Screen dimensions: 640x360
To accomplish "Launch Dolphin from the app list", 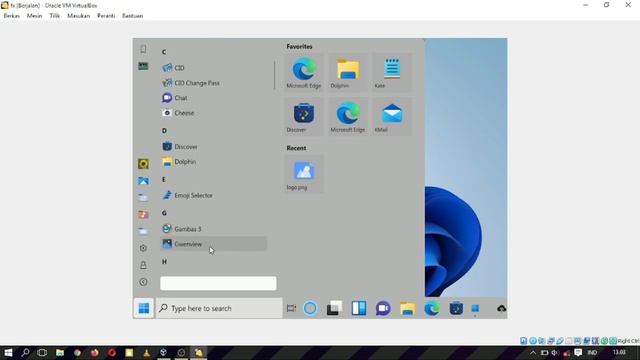I will (x=214, y=162).
